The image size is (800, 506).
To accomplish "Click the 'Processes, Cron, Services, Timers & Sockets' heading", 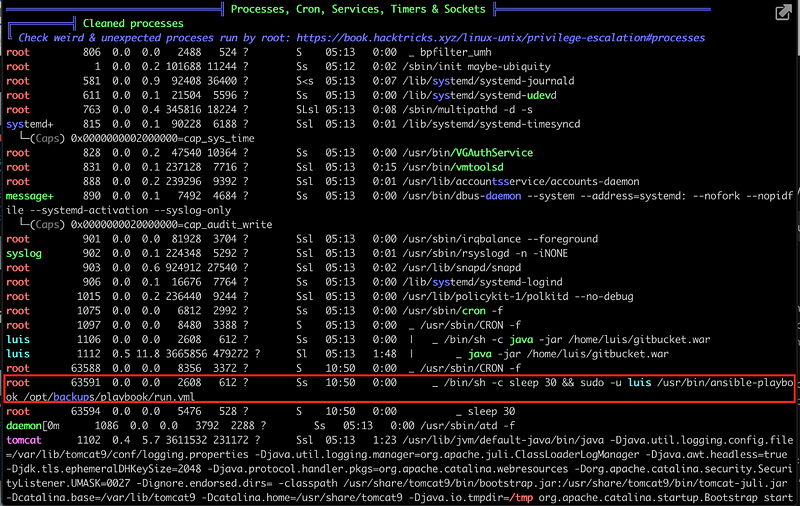I will click(x=358, y=9).
